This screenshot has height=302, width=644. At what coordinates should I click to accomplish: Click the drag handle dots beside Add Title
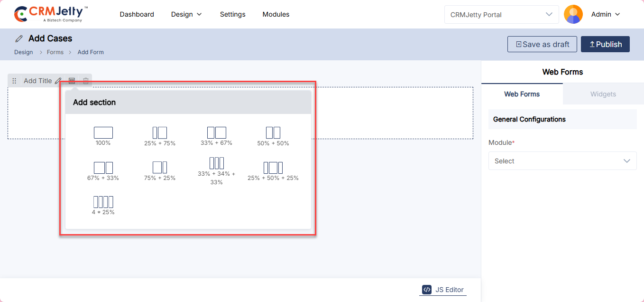[14, 81]
